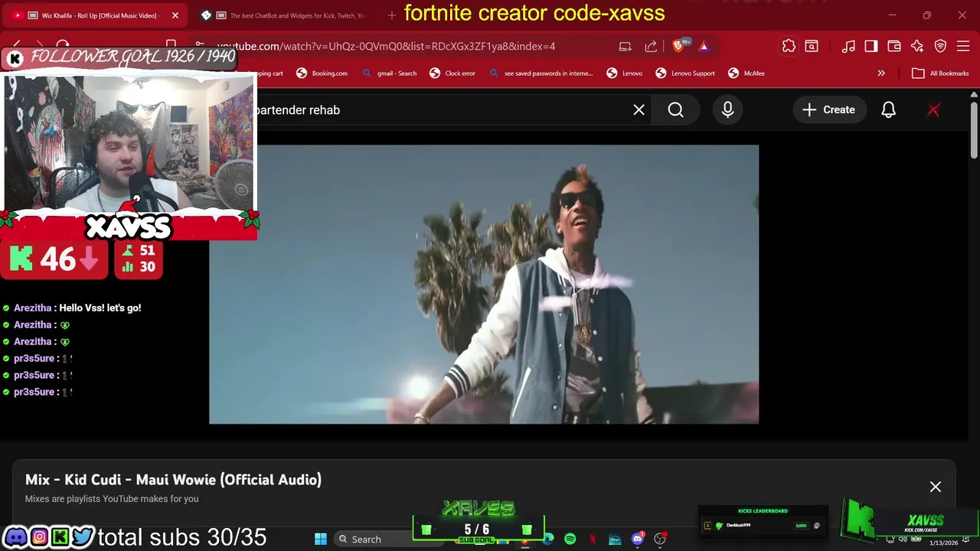980x551 pixels.
Task: Open Booking.com bookmark
Action: [322, 73]
